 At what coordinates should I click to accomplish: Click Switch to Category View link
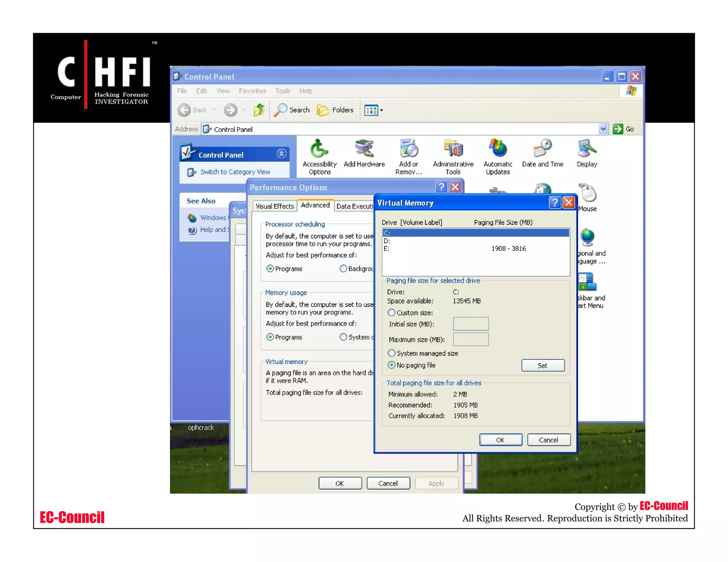[235, 172]
